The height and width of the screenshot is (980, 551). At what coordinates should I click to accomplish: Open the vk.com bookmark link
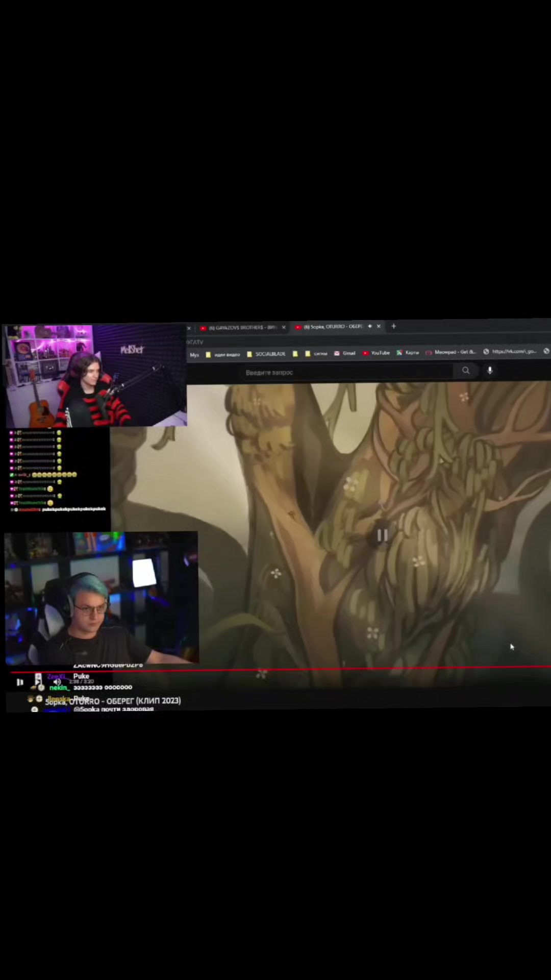pos(510,351)
